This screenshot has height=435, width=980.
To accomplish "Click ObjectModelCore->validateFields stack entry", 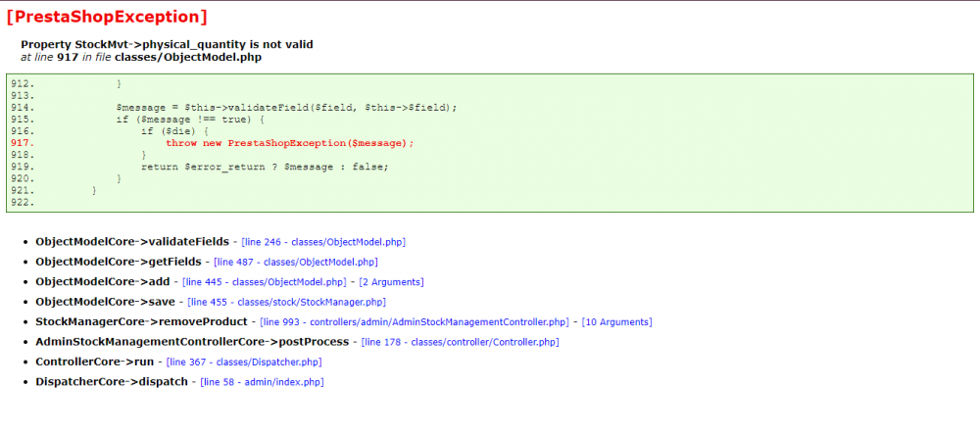I will (x=132, y=242).
